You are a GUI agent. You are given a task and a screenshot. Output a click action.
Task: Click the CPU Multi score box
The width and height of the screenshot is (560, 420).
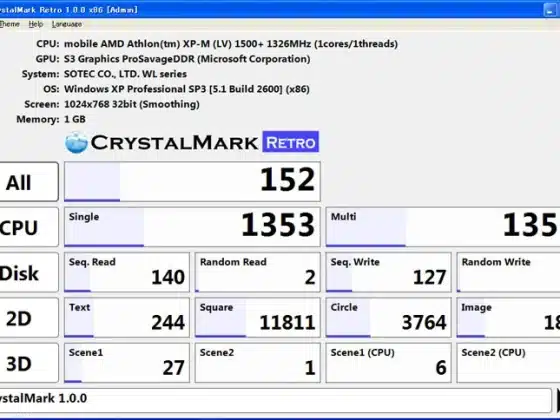[443, 227]
